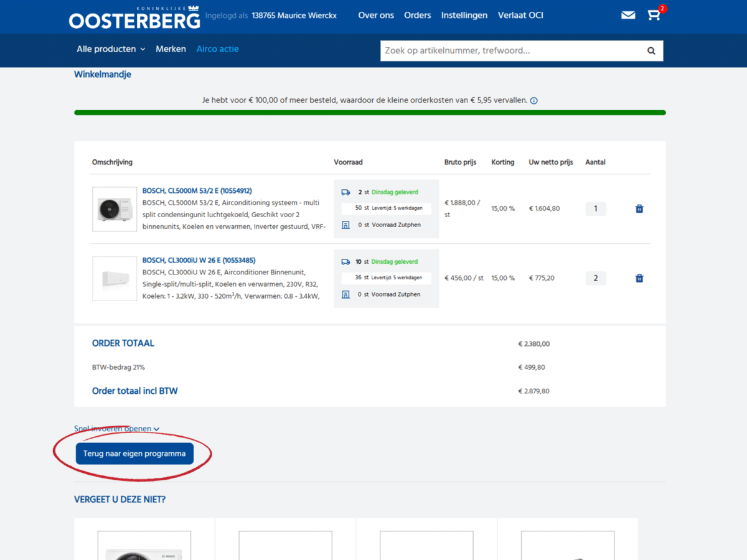Image resolution: width=747 pixels, height=560 pixels.
Task: Expand Snel invoeren openen
Action: pos(117,429)
